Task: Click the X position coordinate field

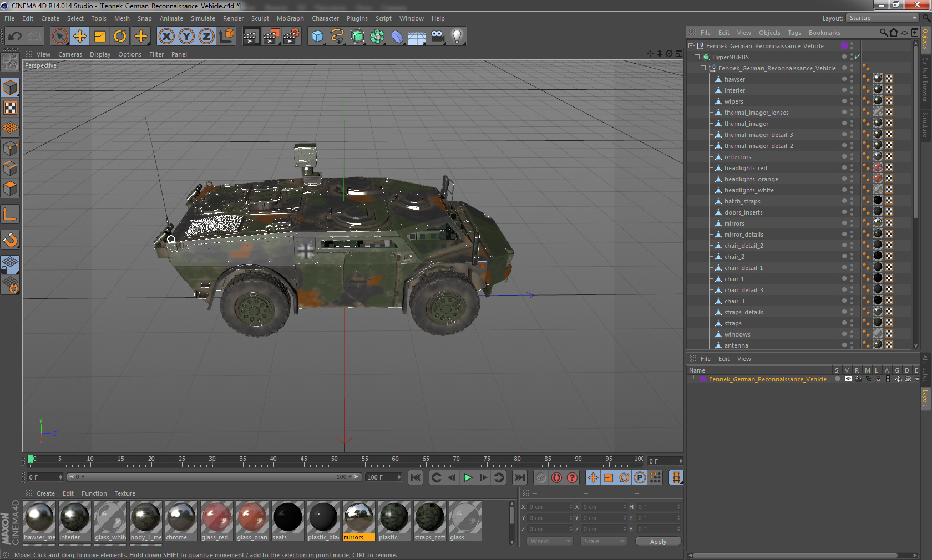Action: pyautogui.click(x=549, y=507)
